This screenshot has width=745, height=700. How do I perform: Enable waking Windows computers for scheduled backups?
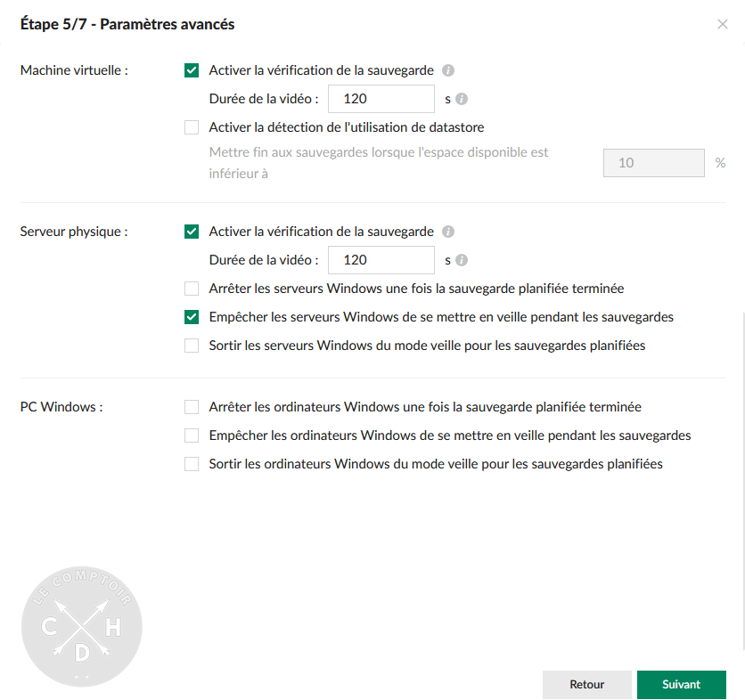(x=191, y=464)
